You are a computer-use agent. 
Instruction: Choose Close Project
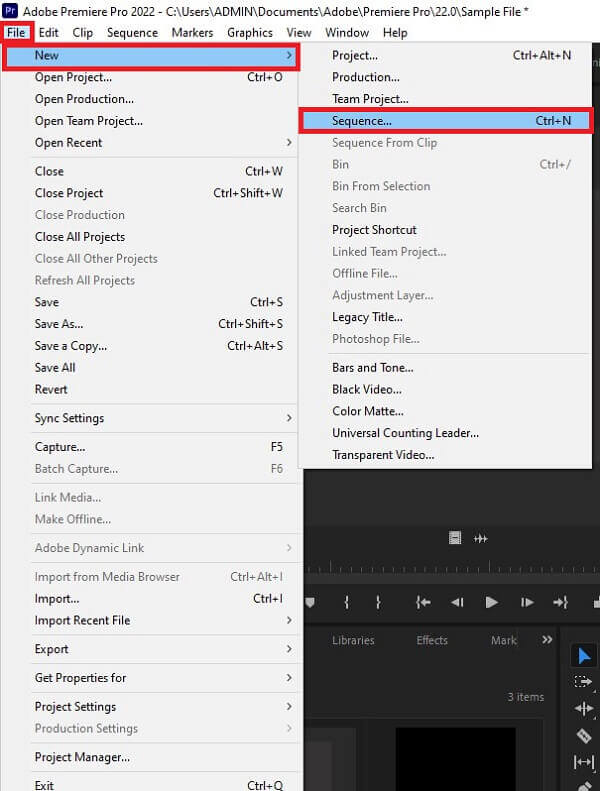point(151,193)
